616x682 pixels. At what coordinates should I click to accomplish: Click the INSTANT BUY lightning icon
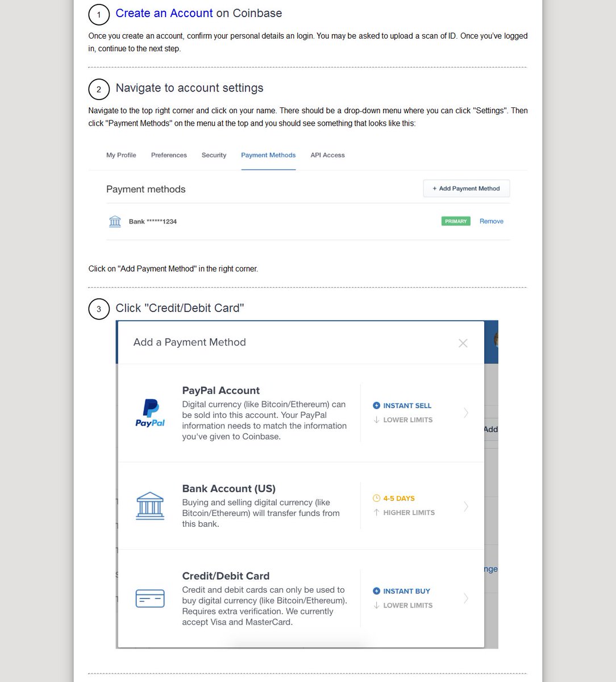click(x=376, y=591)
